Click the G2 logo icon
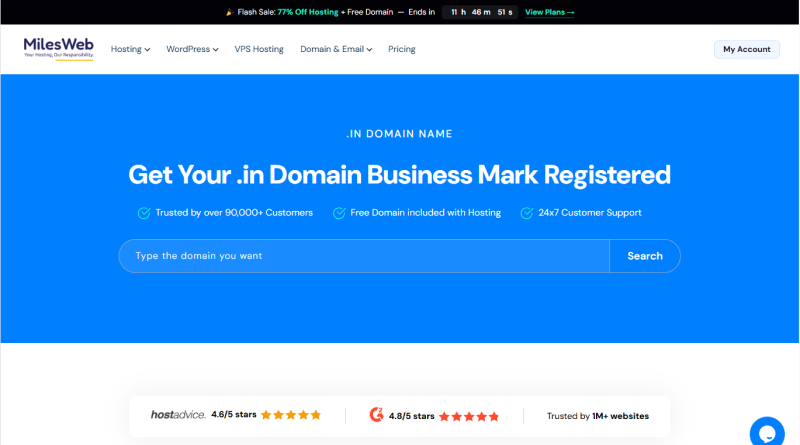Image resolution: width=800 pixels, height=445 pixels. pyautogui.click(x=377, y=415)
